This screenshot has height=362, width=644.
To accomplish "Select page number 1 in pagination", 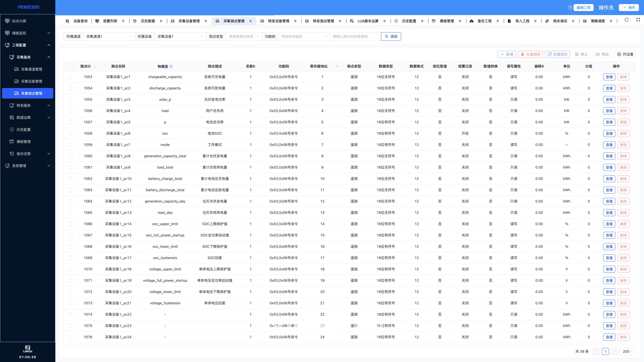I will point(605,351).
